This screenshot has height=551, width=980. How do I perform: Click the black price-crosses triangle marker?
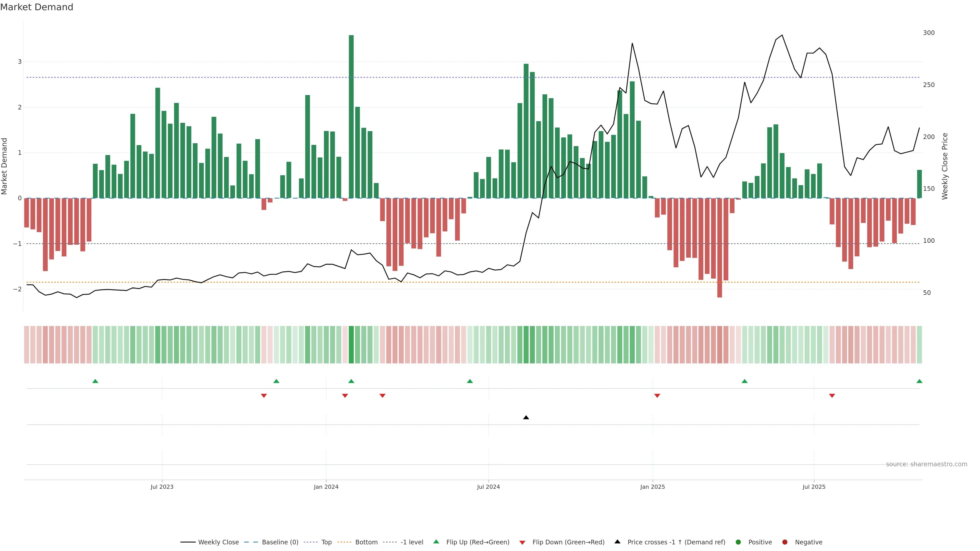point(526,418)
